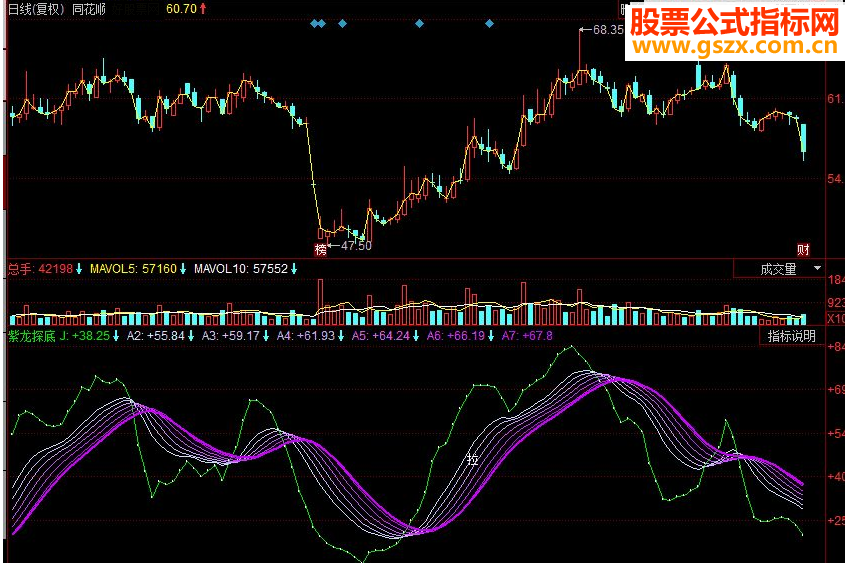Click the rightmost blue diamond event marker

490,23
